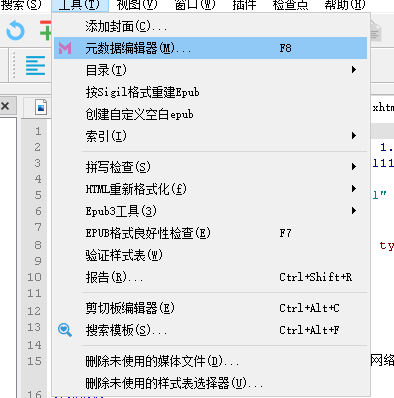
Task: Close the open 工具(T) menu
Action: [x=80, y=5]
